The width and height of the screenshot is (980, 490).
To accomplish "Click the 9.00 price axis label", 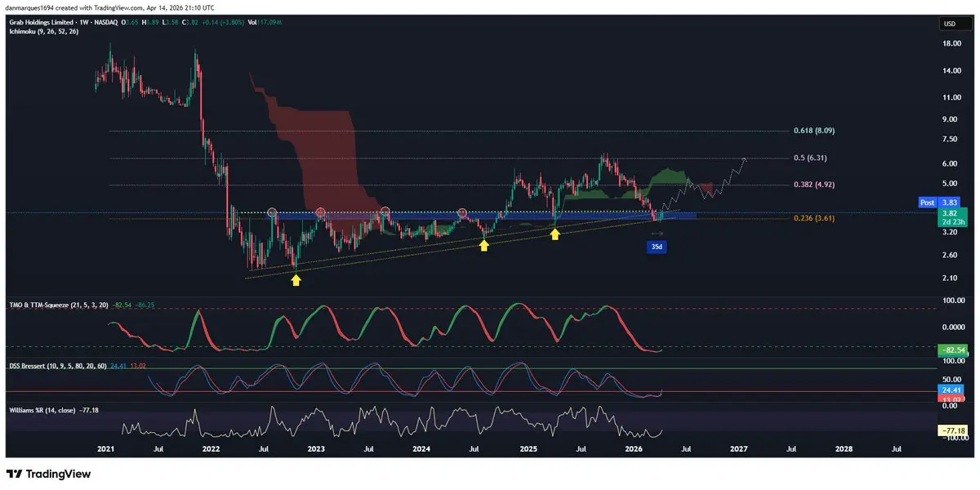I will tap(950, 119).
